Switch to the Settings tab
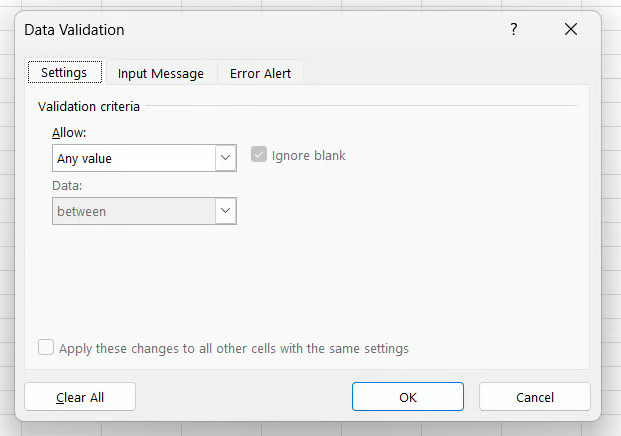The image size is (621, 436). (64, 73)
